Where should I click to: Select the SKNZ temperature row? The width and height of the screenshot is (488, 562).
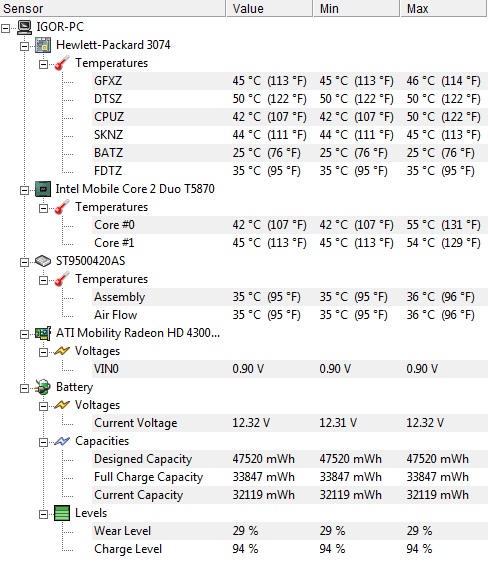[x=290, y=135]
